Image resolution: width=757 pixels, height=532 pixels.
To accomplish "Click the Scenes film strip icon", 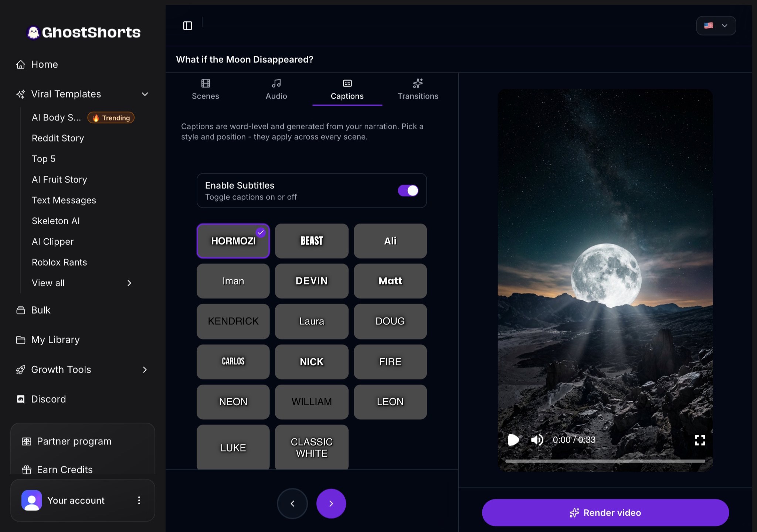I will pyautogui.click(x=206, y=83).
